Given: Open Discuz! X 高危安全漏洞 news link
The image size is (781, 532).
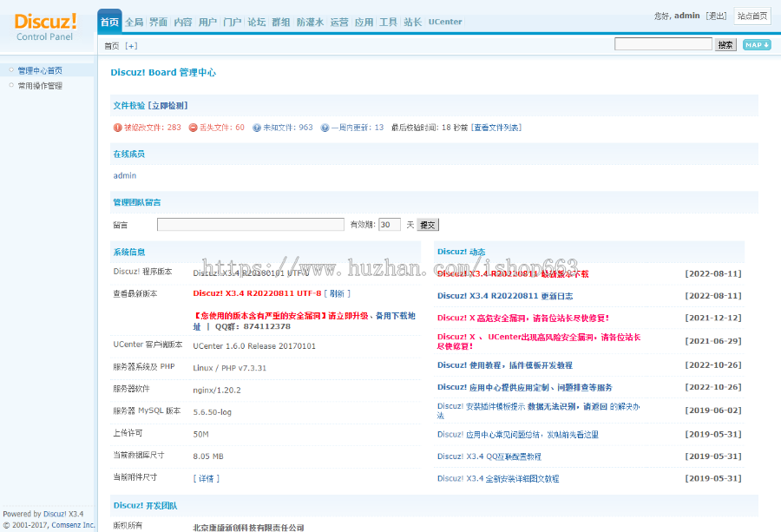Looking at the screenshot, I should [523, 318].
